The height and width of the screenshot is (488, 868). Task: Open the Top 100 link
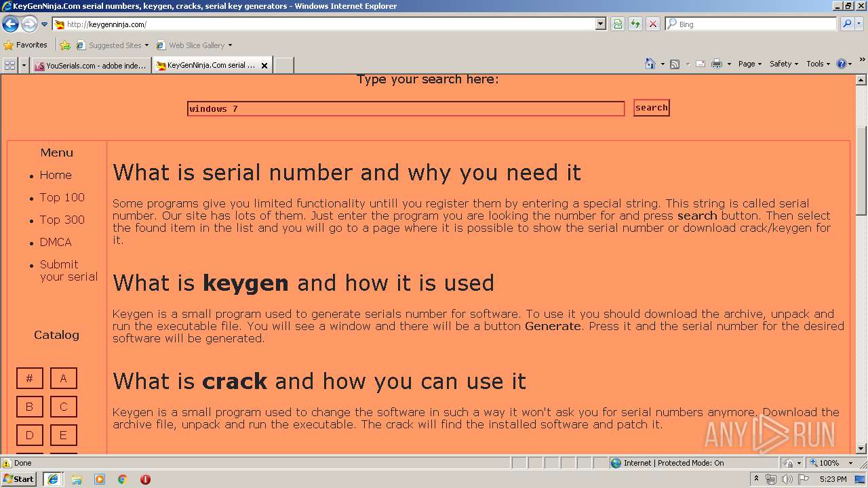[x=62, y=197]
